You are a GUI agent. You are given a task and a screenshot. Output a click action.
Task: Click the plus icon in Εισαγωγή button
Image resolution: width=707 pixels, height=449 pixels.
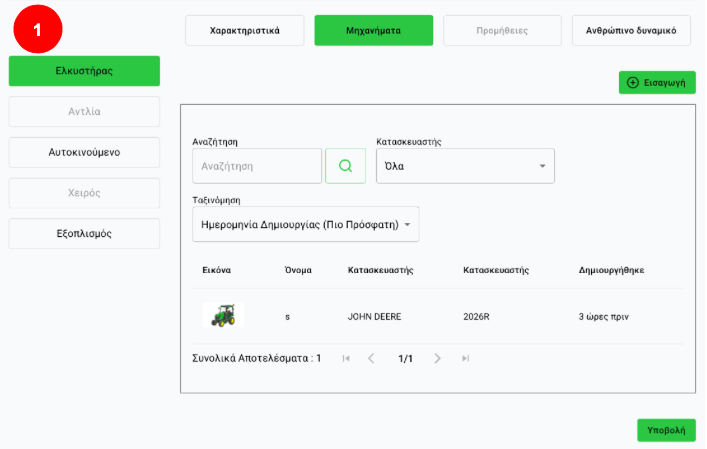click(x=632, y=83)
